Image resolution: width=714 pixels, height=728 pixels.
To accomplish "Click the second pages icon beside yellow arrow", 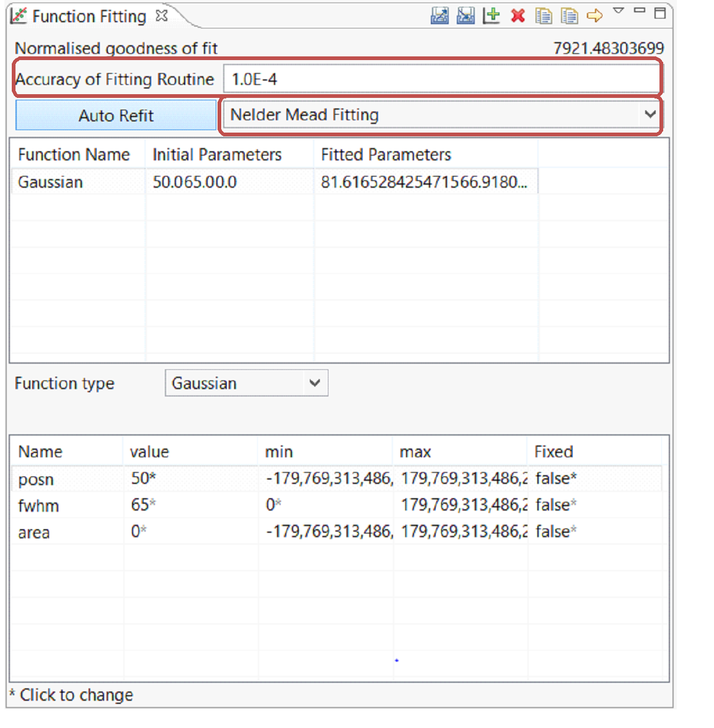I will coord(569,15).
